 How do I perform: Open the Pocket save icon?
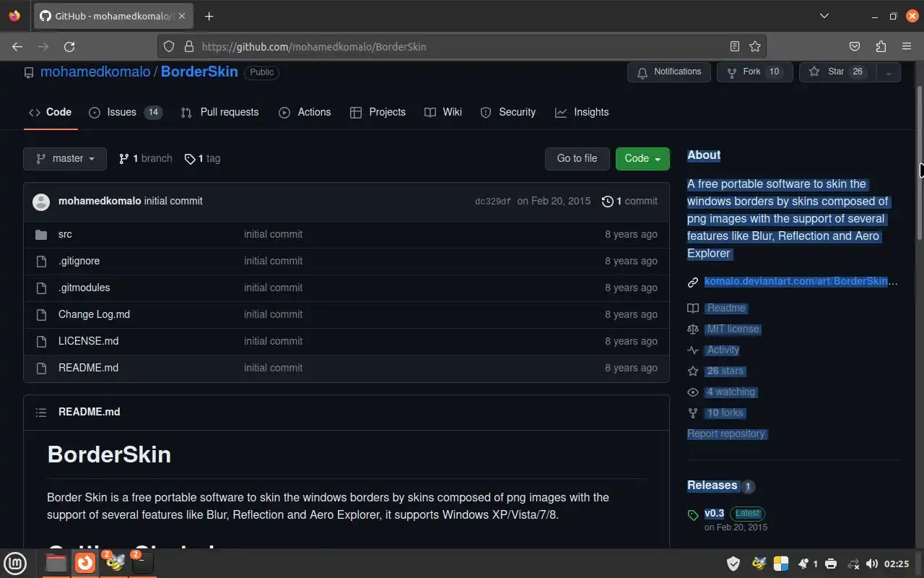tap(855, 46)
